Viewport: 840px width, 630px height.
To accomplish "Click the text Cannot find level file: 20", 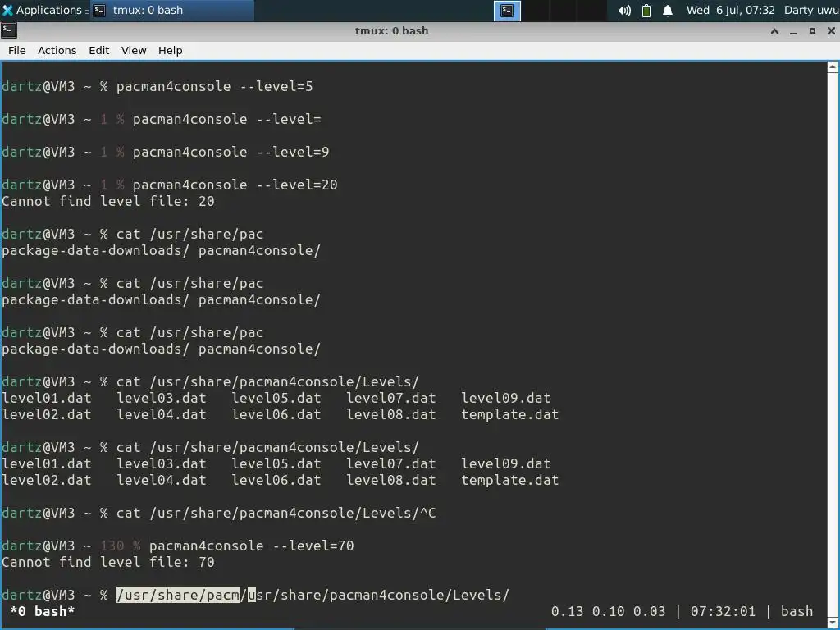I will pos(107,202).
